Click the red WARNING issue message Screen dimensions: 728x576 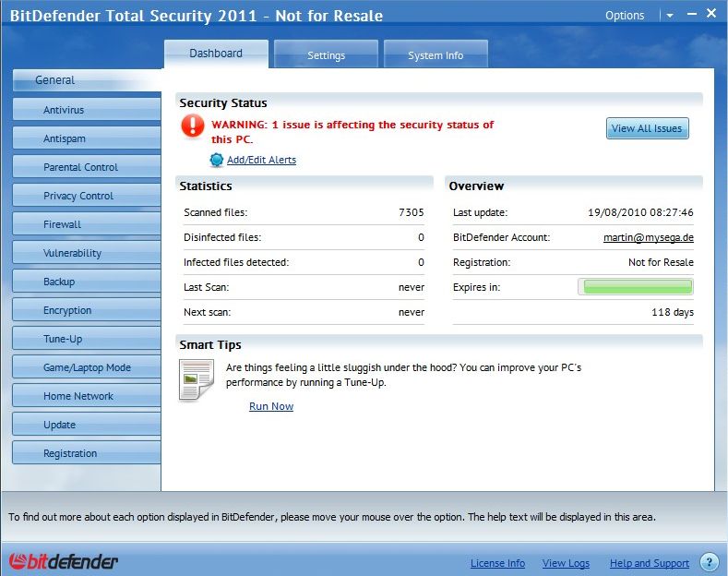point(352,132)
